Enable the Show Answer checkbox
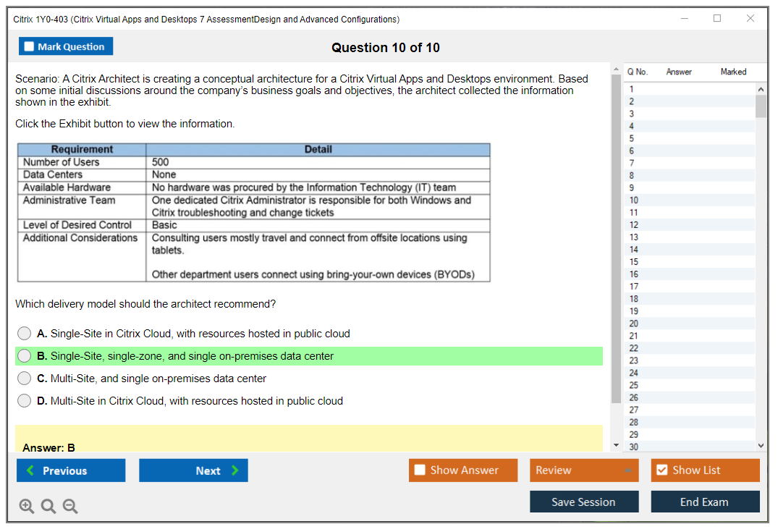Viewport: 778px width, 532px height. click(x=420, y=470)
